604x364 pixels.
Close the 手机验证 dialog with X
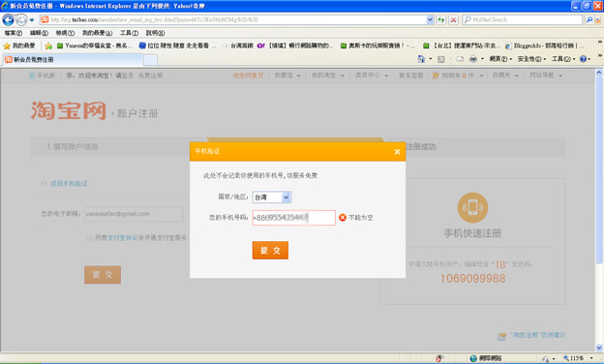click(x=397, y=152)
